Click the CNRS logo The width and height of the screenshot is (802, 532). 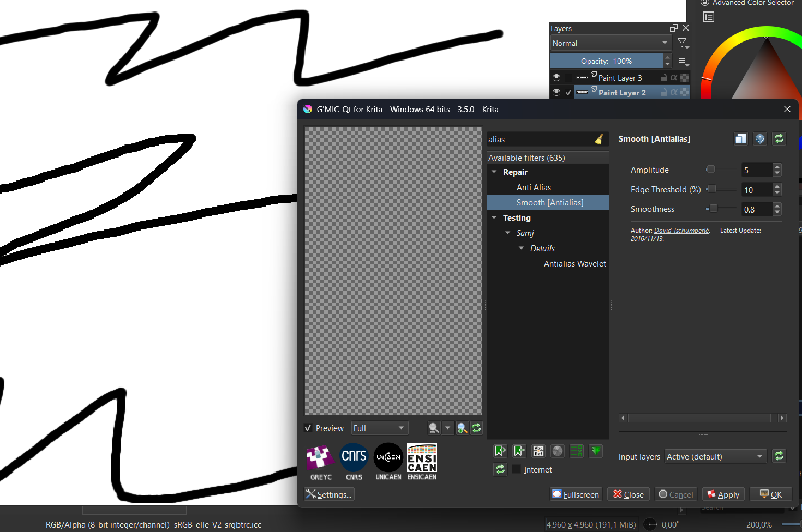(354, 462)
